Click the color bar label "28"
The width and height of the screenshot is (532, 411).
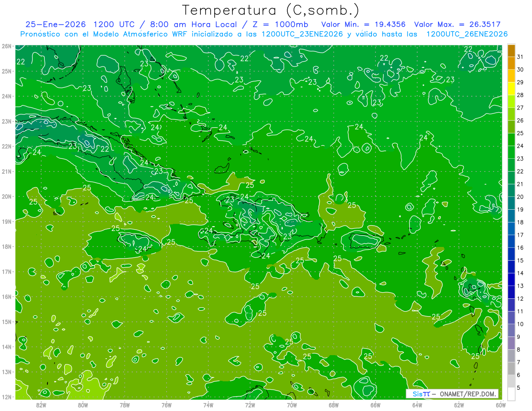[520, 95]
